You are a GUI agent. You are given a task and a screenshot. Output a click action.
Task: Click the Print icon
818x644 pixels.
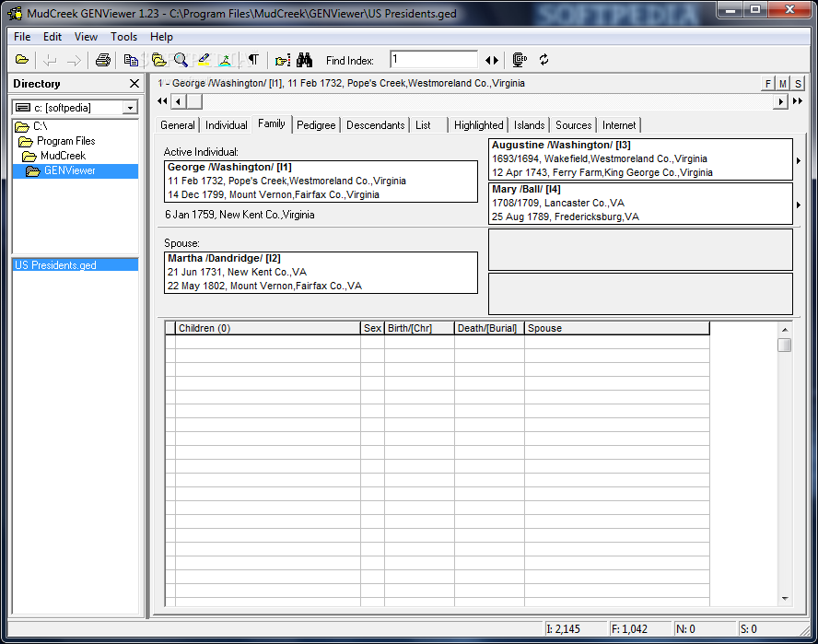click(x=103, y=60)
